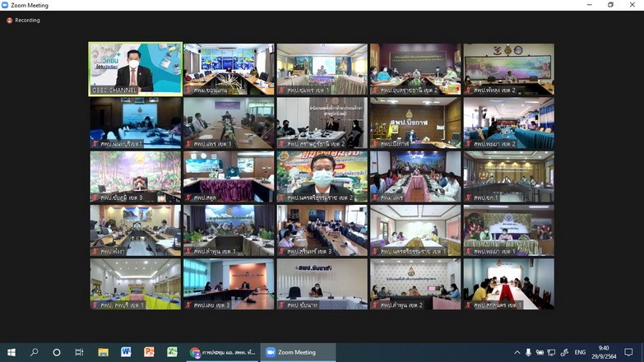This screenshot has width=644, height=362.
Task: Expand the hidden system tray icons chevron
Action: coord(517,352)
